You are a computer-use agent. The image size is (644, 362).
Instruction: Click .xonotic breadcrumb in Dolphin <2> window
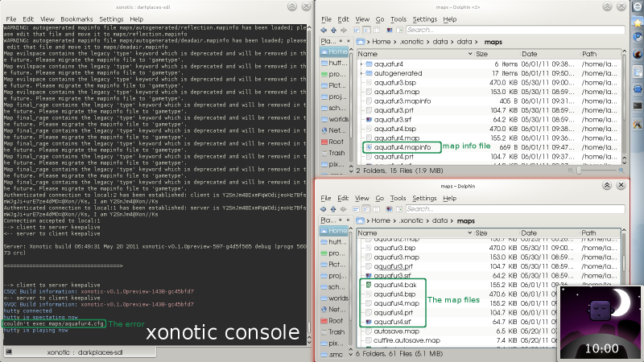tap(411, 42)
